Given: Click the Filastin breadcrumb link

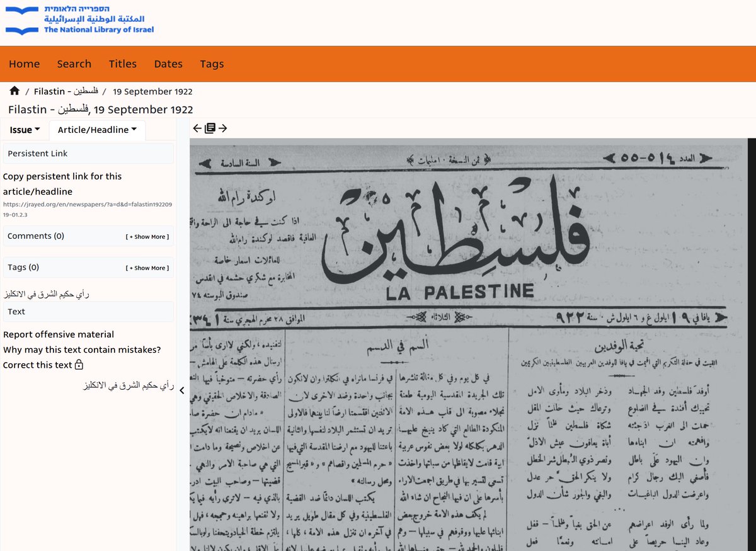Looking at the screenshot, I should (x=65, y=92).
